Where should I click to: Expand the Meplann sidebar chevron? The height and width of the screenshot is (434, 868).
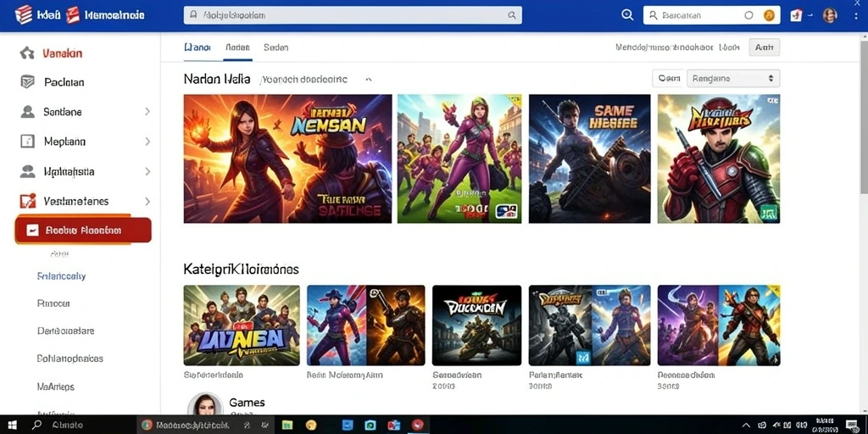point(147,142)
